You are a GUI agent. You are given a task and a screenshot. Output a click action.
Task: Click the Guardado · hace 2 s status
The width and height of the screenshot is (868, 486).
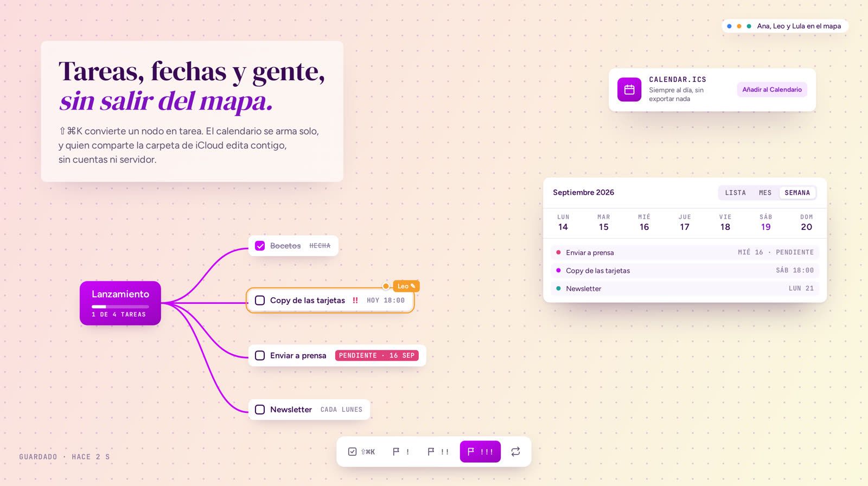(x=65, y=457)
